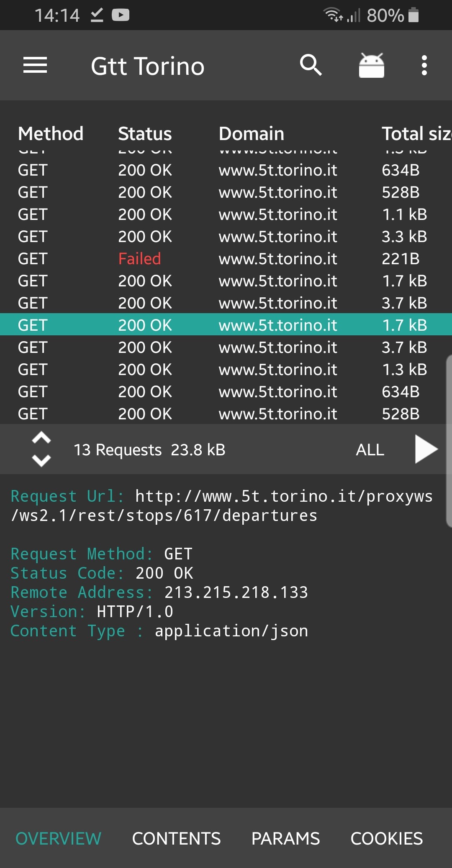The image size is (452, 868).
Task: Click the Status column header
Action: coord(145,134)
